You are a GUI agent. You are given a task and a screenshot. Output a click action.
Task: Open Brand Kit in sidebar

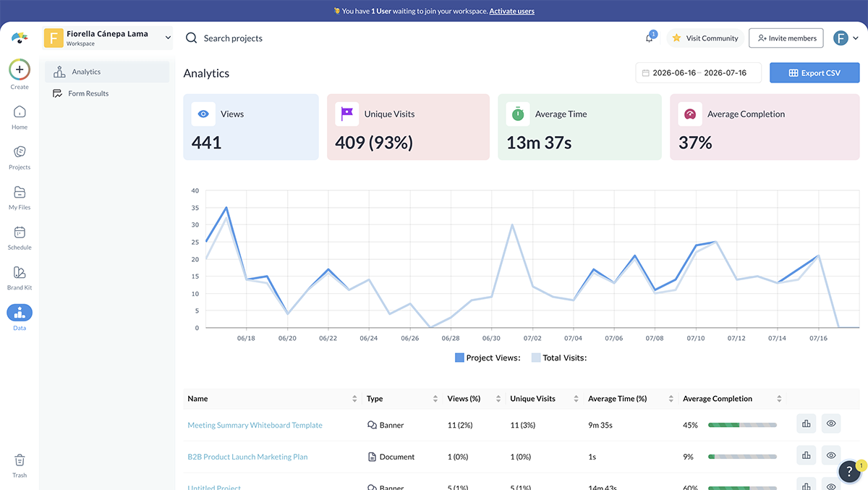tap(20, 277)
